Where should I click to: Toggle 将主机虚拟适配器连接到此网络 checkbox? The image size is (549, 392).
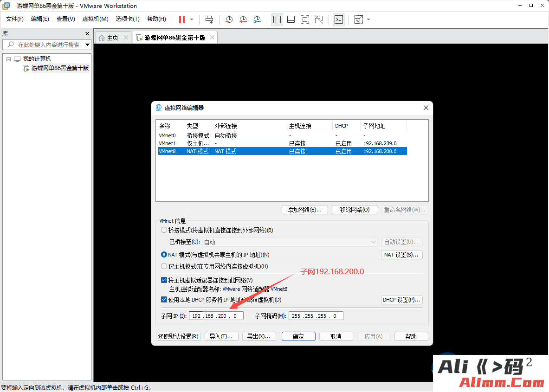click(x=164, y=280)
